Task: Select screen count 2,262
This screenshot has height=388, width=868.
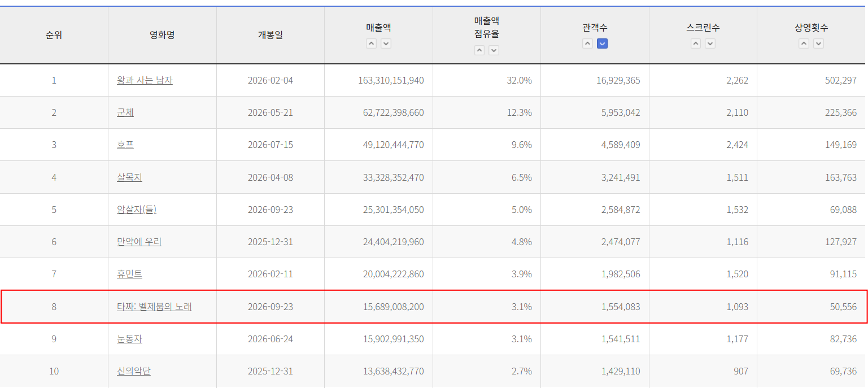Action: point(737,80)
